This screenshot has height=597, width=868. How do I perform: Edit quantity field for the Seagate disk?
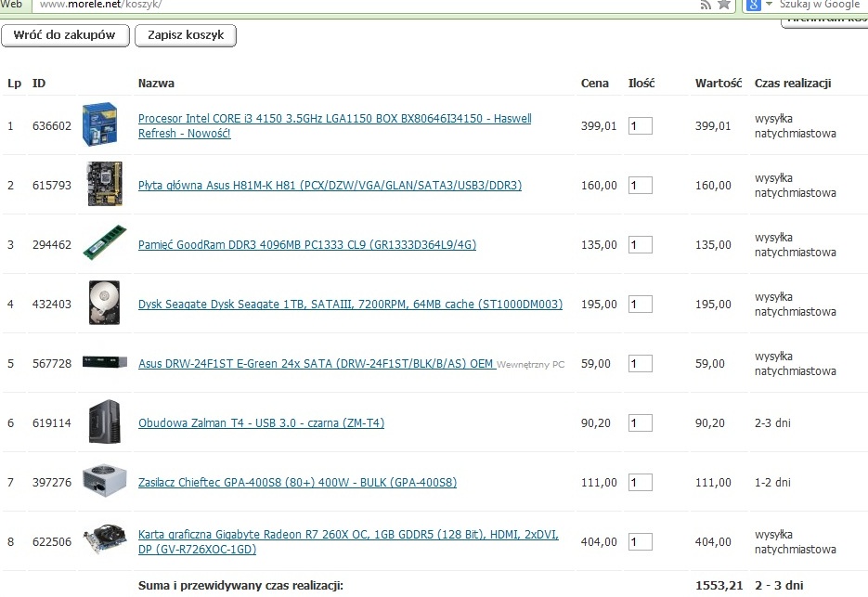pyautogui.click(x=640, y=304)
